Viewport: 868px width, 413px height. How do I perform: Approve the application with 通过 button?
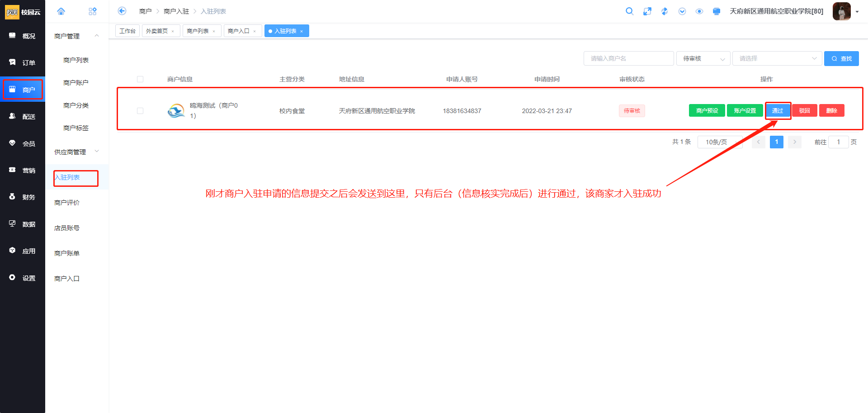[x=778, y=110]
